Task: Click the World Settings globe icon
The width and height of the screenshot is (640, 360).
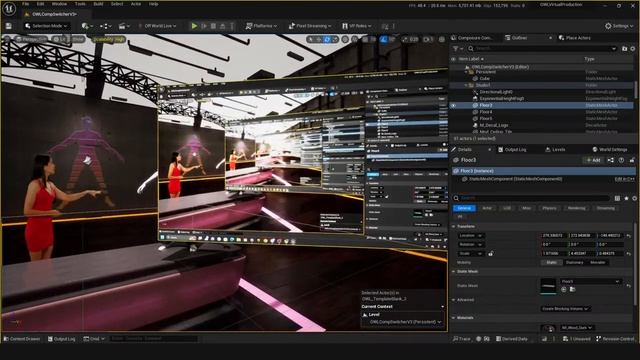Action: tap(595, 149)
